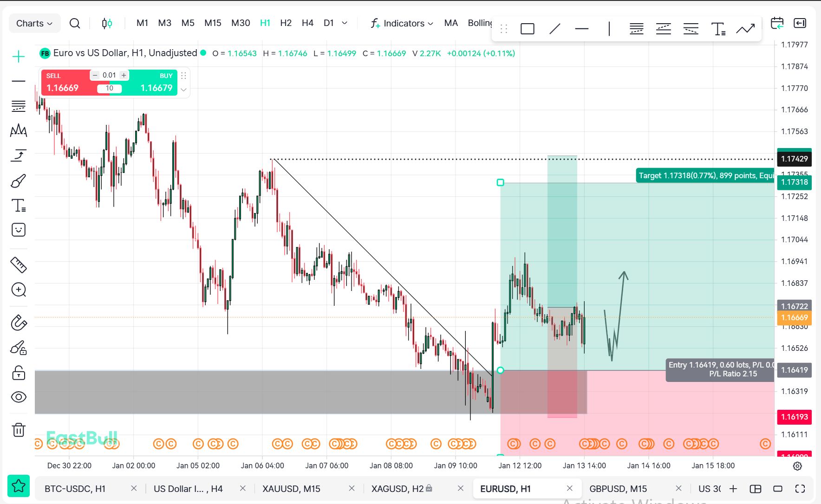Switch to XAUUSD, M15 tab
Screen dimensions: 821x504
coord(291,489)
